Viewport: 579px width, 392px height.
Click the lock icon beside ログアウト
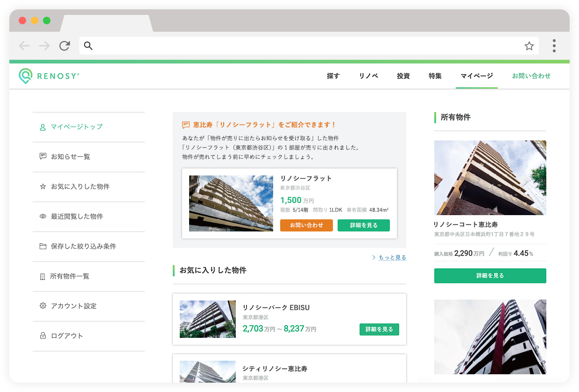[x=43, y=336]
